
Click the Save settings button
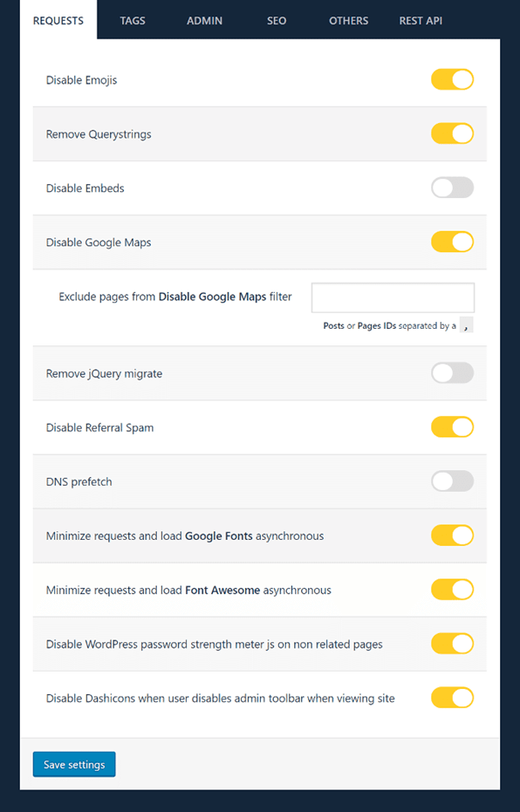74,764
